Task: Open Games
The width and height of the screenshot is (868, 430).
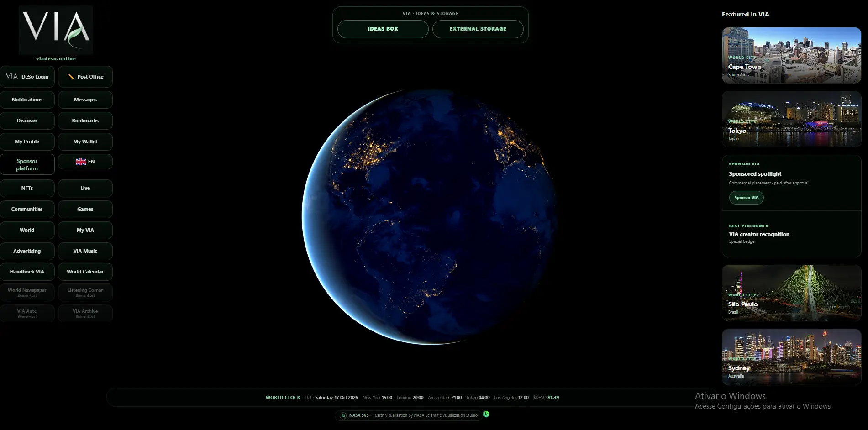Action: [85, 209]
